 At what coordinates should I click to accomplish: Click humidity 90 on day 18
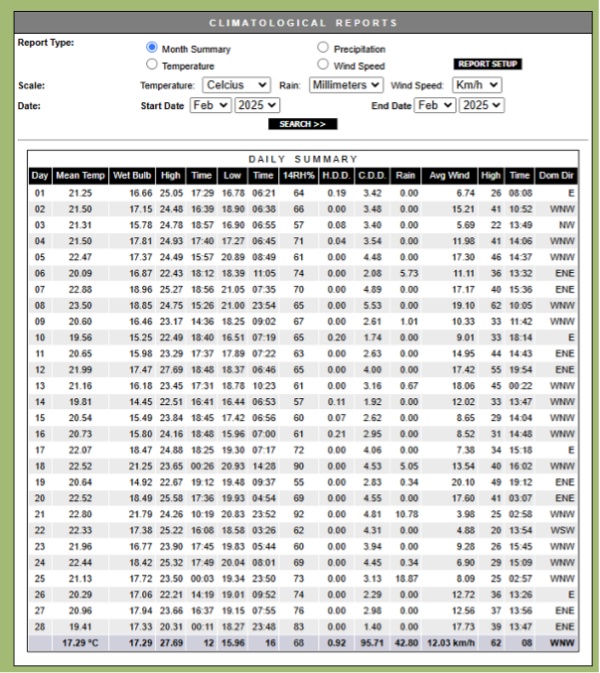(298, 466)
